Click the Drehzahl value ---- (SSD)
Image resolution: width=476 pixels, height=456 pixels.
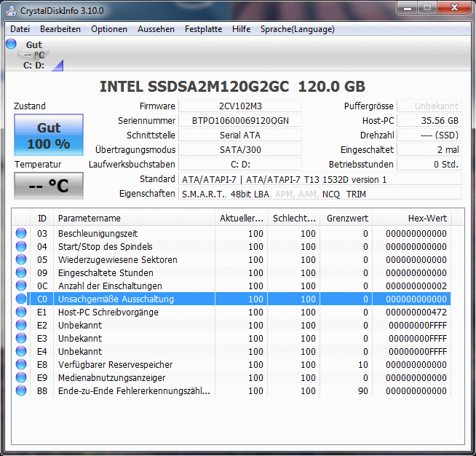click(429, 135)
